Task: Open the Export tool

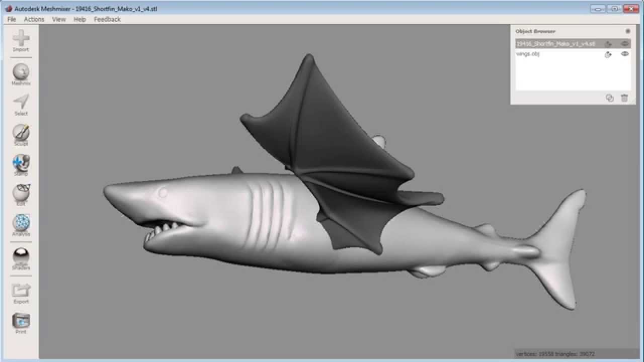Action: pyautogui.click(x=21, y=293)
